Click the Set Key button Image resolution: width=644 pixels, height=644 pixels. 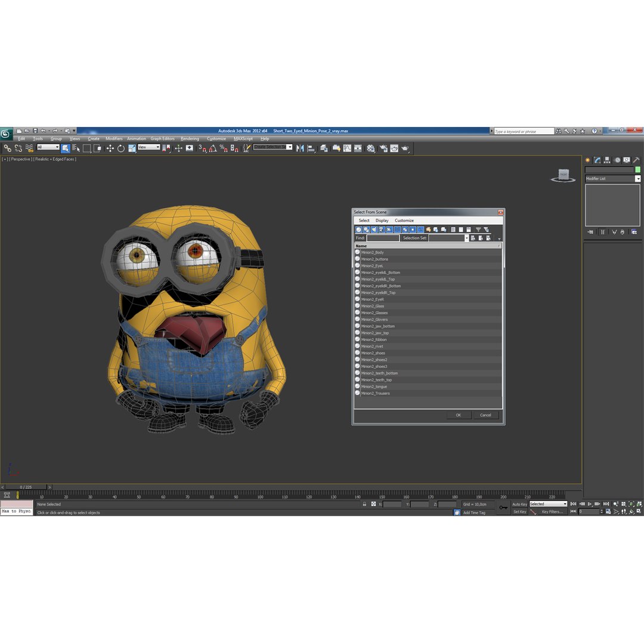point(519,512)
